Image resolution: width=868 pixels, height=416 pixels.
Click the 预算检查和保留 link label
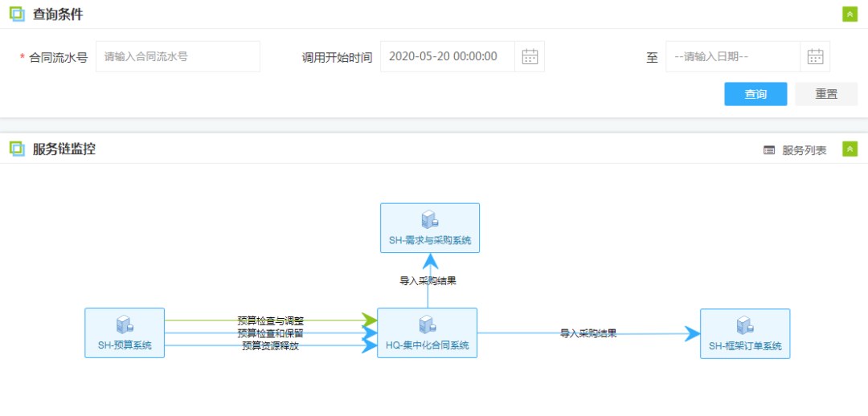[271, 333]
